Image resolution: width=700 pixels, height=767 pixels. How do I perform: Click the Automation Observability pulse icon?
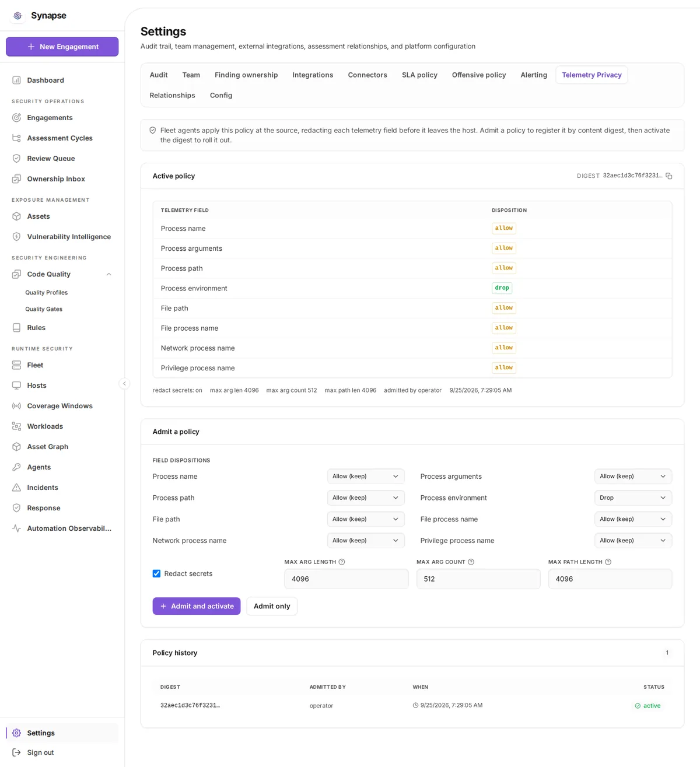pyautogui.click(x=16, y=528)
